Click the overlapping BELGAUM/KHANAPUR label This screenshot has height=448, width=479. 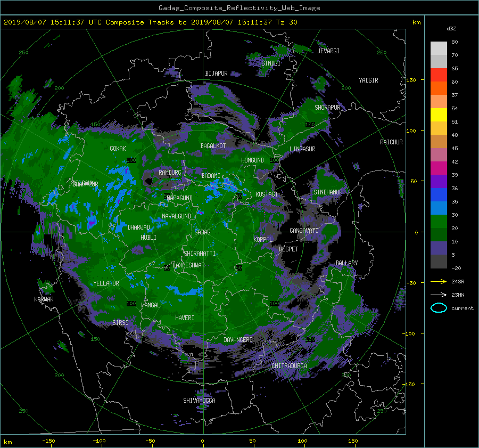coord(85,183)
